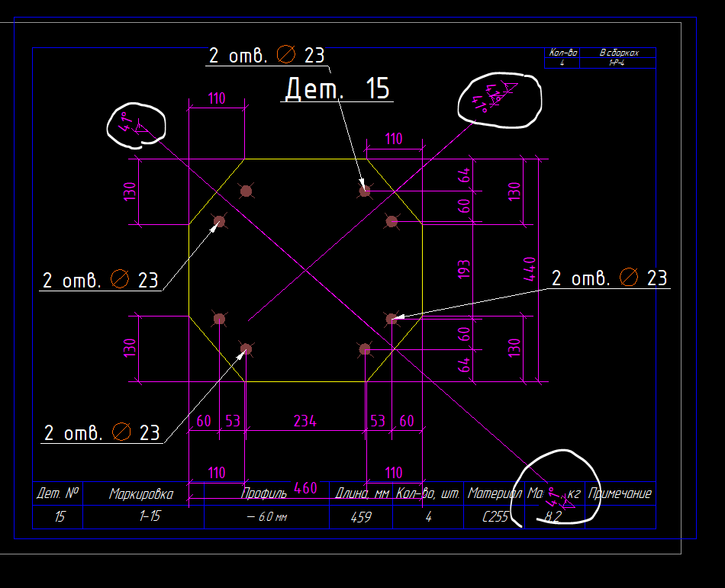Click the length value 459 in the table
The image size is (725, 588).
tap(361, 517)
